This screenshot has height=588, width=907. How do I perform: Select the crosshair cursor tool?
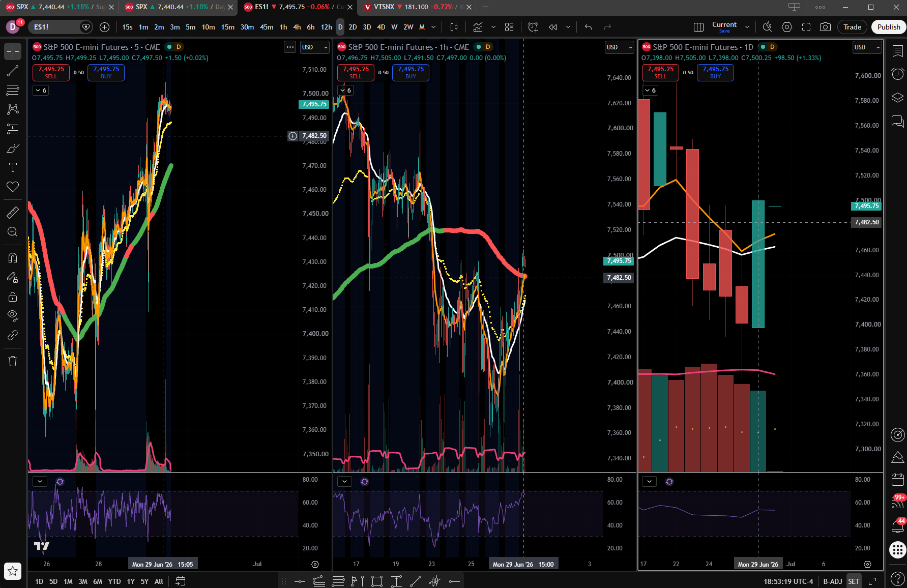13,51
